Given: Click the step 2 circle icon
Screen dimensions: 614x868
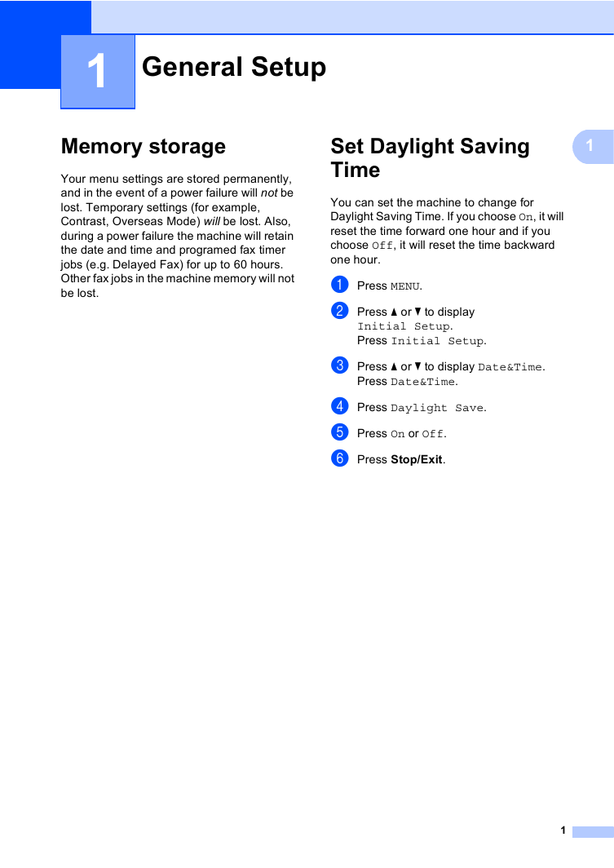Looking at the screenshot, I should click(x=340, y=311).
